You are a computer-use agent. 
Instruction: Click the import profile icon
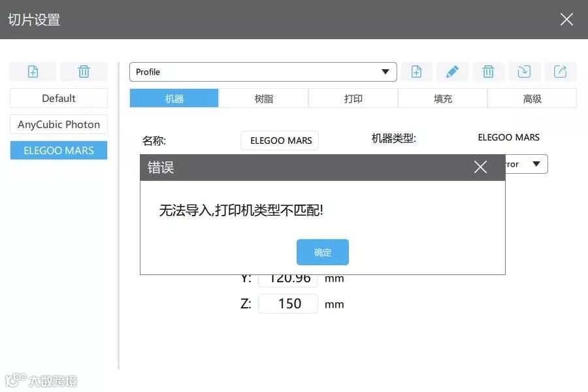[x=524, y=72]
